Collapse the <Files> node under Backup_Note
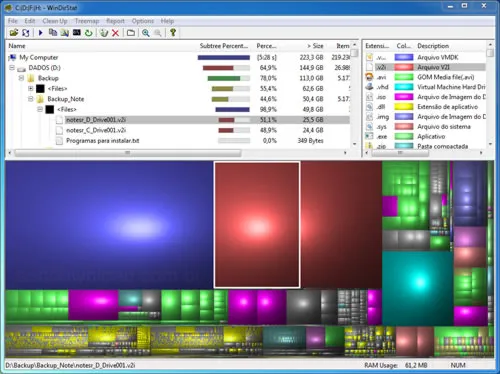Viewport: 500px width, 374px height. click(40, 109)
